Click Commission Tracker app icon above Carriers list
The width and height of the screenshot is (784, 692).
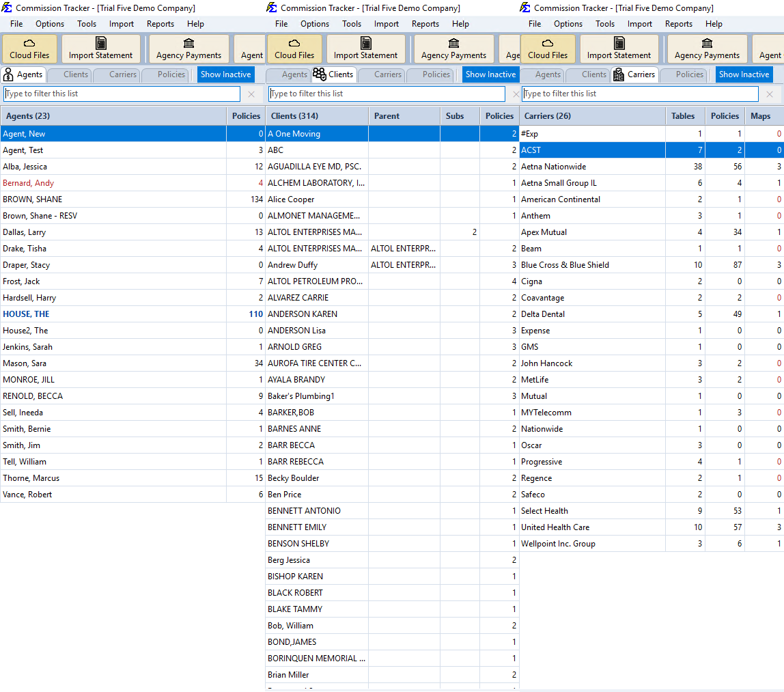tap(525, 8)
